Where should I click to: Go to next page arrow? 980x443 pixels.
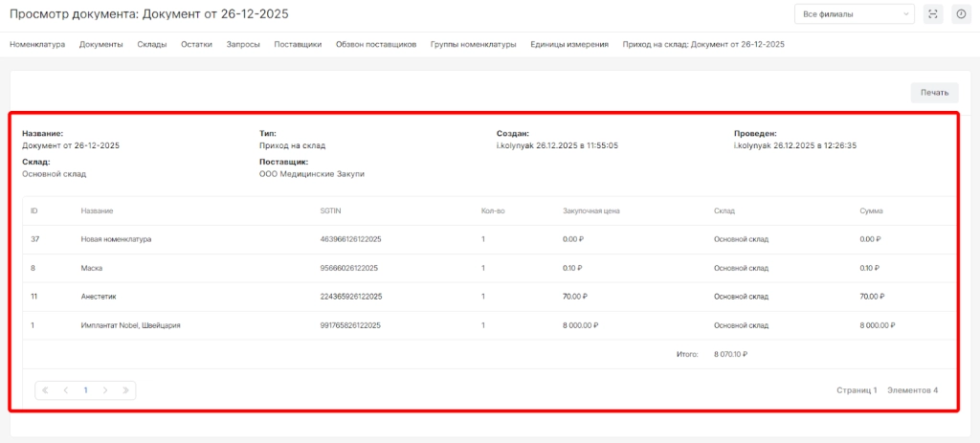pyautogui.click(x=105, y=390)
